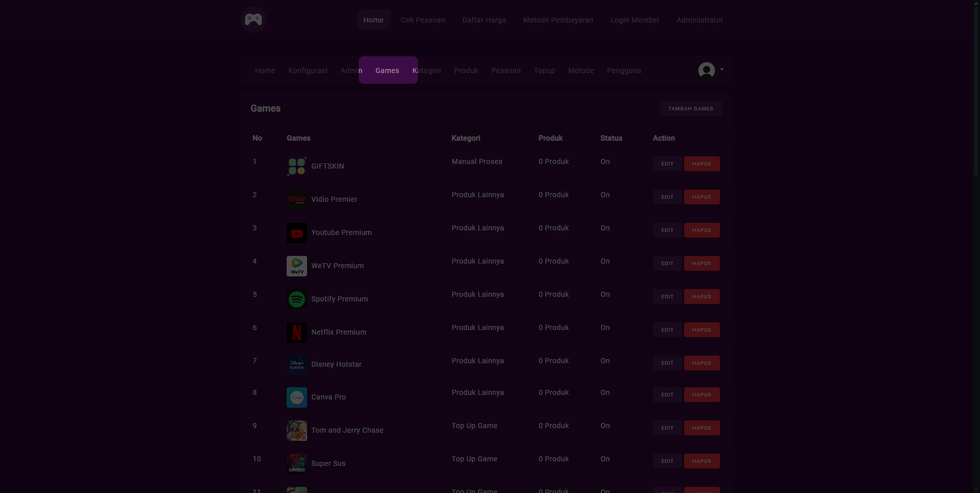Hapus the Canva Pro row
Image resolution: width=980 pixels, height=493 pixels.
coord(702,395)
